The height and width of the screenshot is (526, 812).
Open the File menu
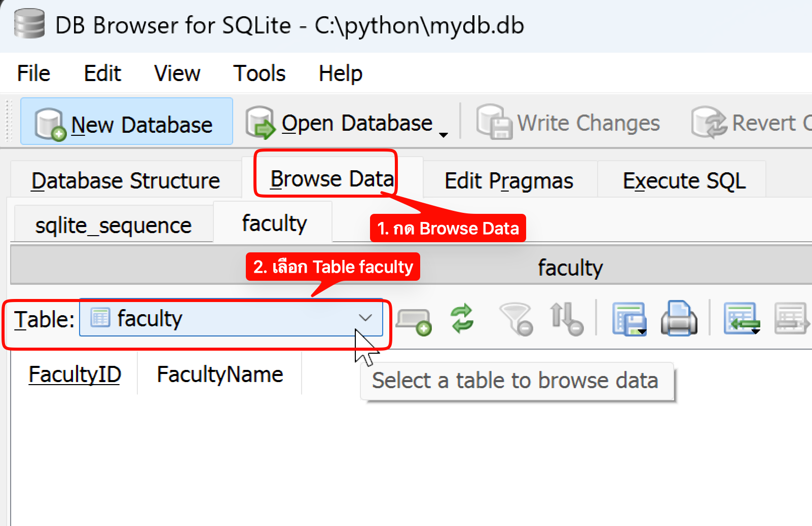pyautogui.click(x=33, y=73)
